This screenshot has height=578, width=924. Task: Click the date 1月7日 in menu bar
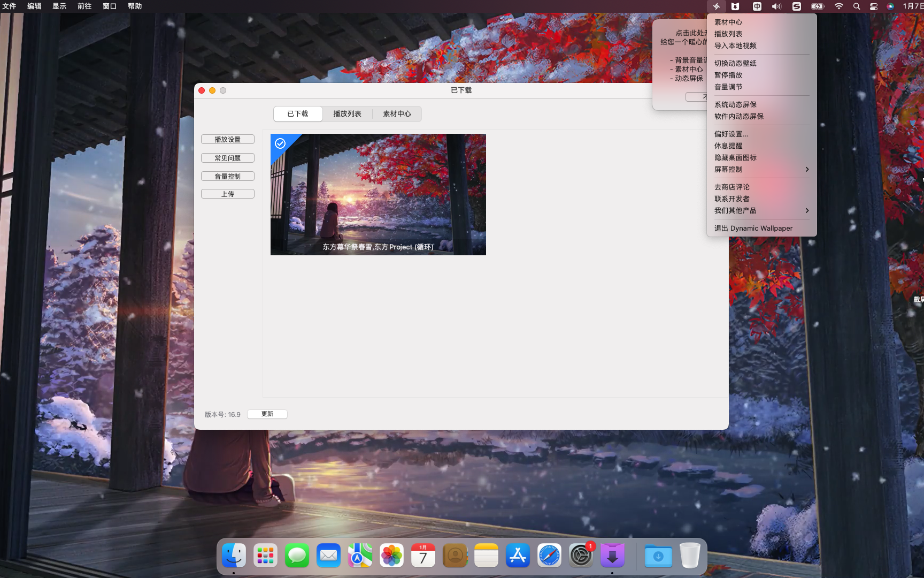(x=913, y=6)
